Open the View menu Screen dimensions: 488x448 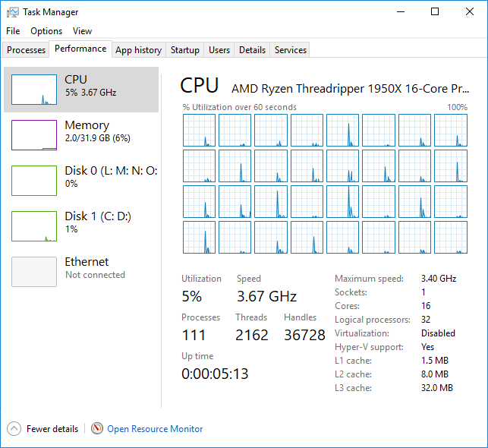pyautogui.click(x=82, y=31)
